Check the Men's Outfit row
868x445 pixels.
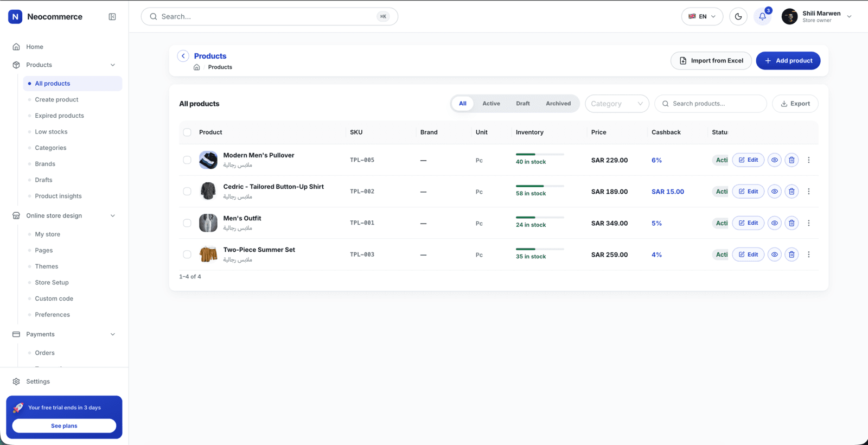coord(187,223)
